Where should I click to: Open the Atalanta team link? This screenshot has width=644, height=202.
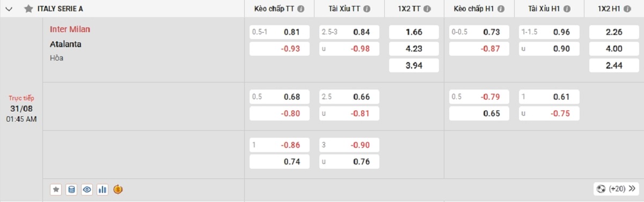click(65, 44)
